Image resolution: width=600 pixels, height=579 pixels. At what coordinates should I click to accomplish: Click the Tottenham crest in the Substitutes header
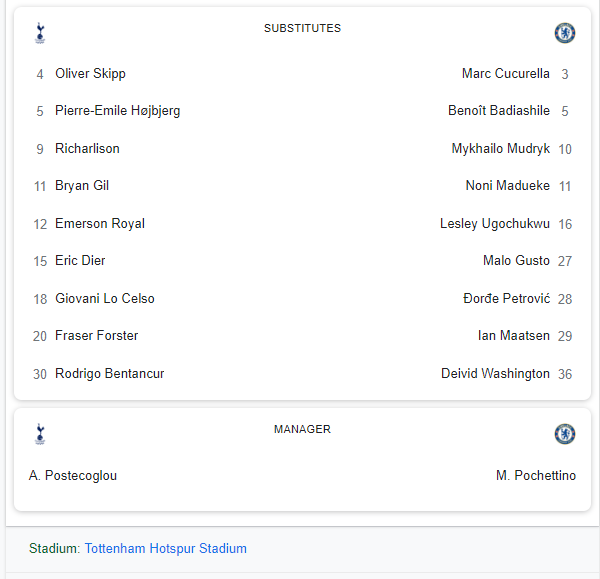coord(40,33)
